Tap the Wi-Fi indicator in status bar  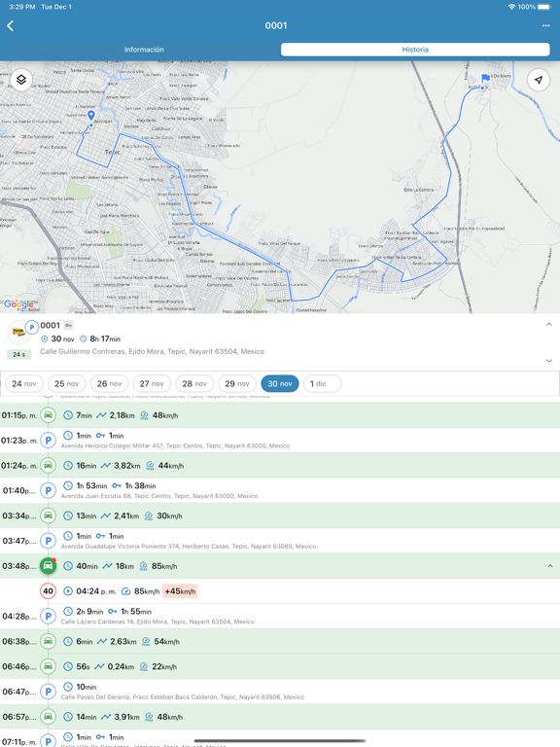pyautogui.click(x=511, y=7)
